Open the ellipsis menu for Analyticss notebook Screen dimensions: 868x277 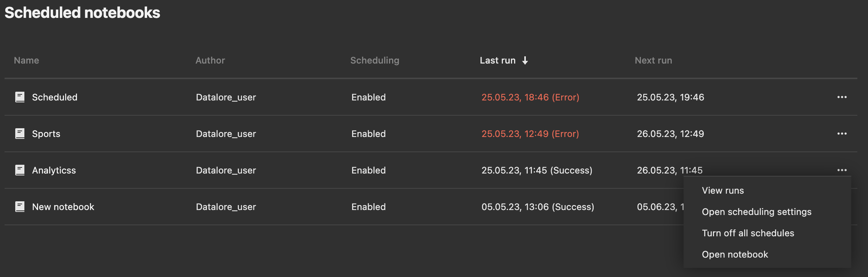tap(842, 170)
